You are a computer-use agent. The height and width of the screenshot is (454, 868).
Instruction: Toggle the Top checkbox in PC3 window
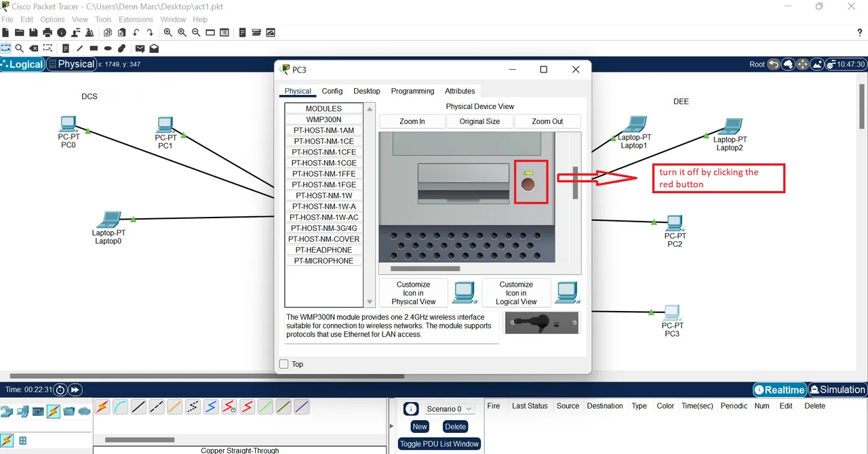pos(284,364)
